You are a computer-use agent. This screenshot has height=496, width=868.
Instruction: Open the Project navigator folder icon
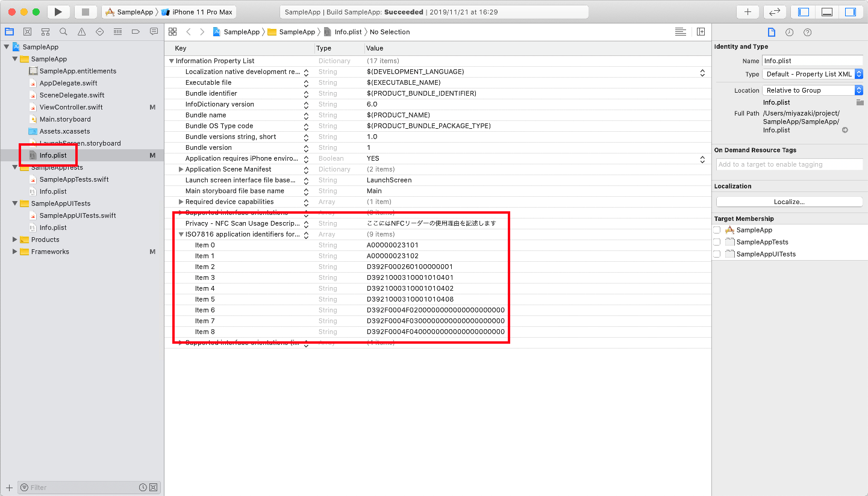[x=9, y=31]
